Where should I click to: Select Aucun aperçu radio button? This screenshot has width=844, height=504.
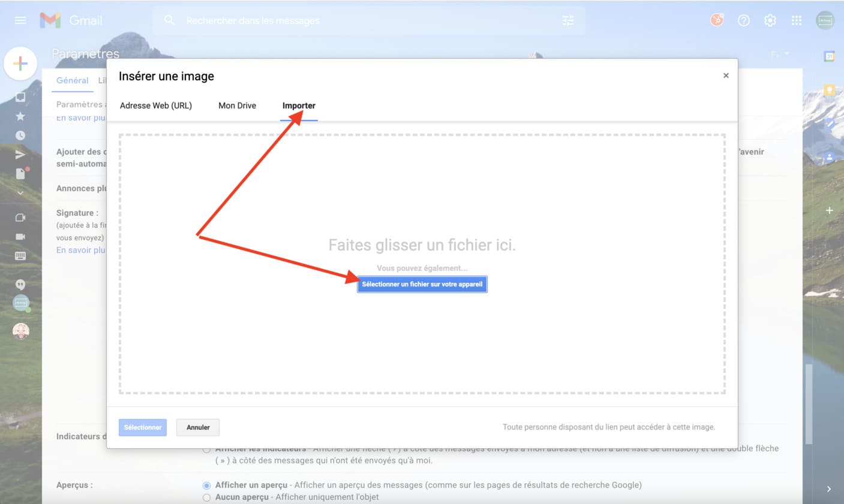coord(206,497)
